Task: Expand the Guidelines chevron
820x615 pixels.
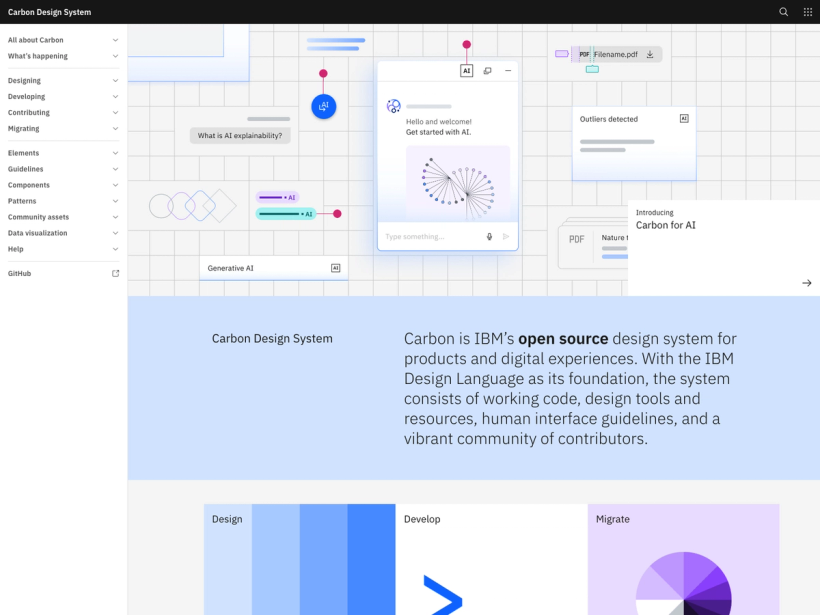Action: pyautogui.click(x=116, y=169)
